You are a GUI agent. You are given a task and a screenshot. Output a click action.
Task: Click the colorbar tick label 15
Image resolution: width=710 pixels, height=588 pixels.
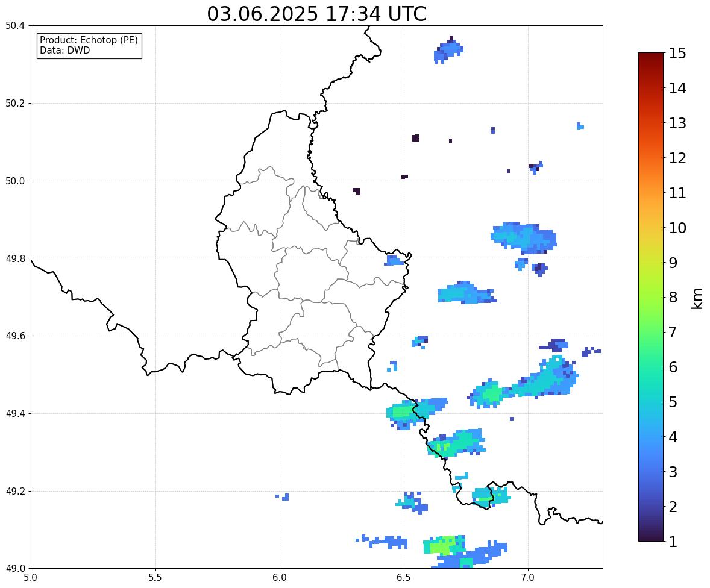[677, 54]
